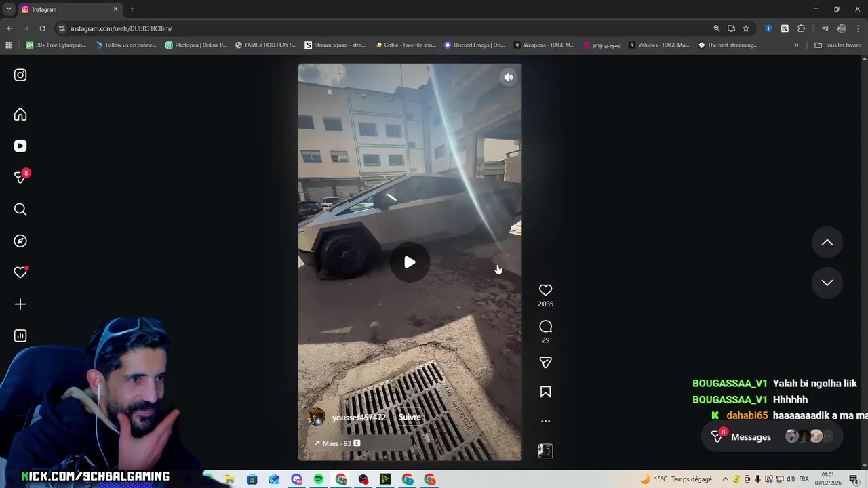Image resolution: width=868 pixels, height=488 pixels.
Task: Open the Photopea | Online P... bookmark
Action: point(196,45)
